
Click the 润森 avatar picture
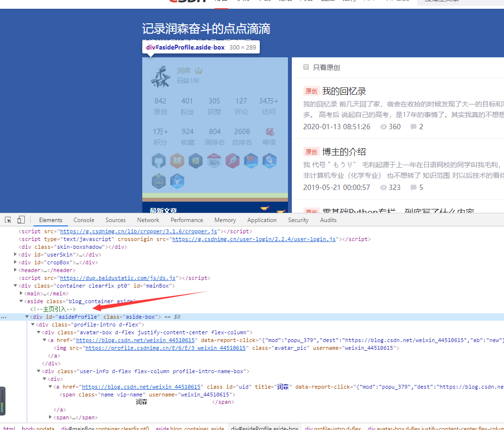click(160, 76)
